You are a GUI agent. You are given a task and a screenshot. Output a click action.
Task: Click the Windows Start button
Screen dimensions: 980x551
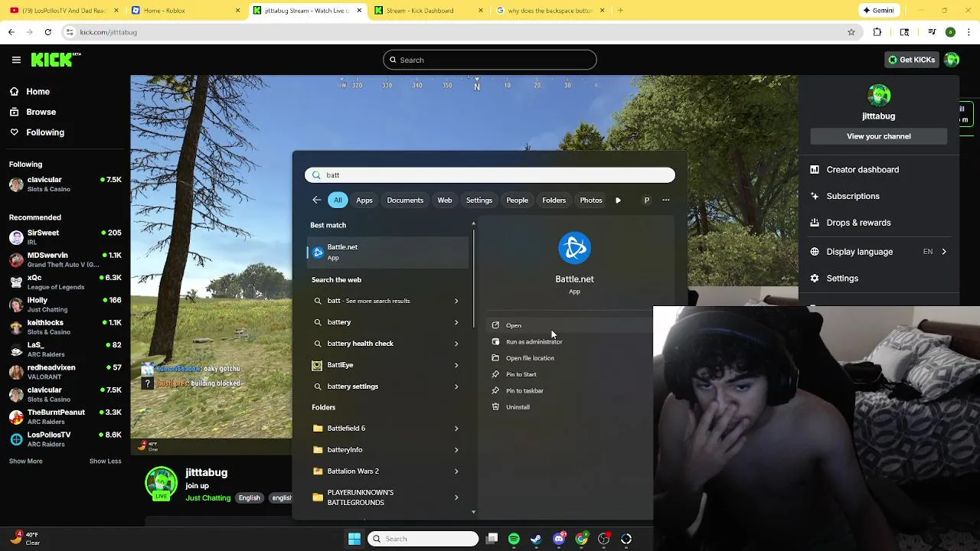(x=354, y=539)
